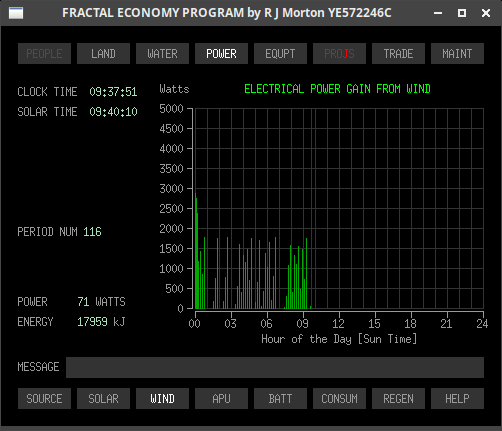The width and height of the screenshot is (502, 431).
Task: Click the 'Hour of the Day [Sun Time]' axis caption
Action: [339, 339]
